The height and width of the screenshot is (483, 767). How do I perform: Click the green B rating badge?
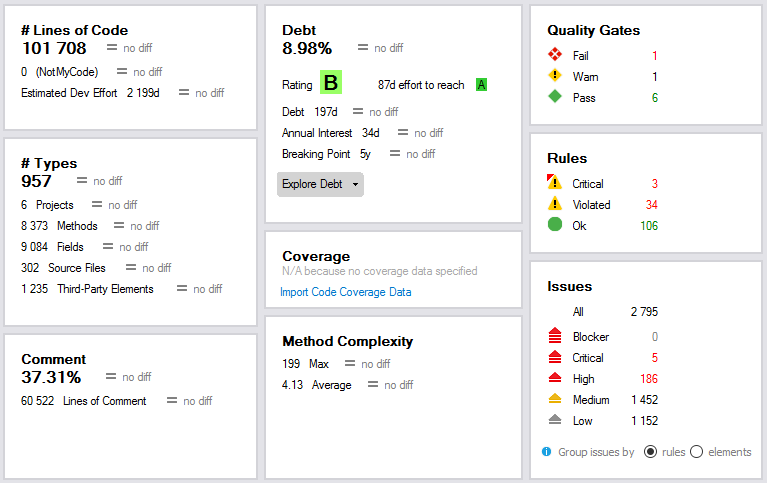tap(331, 83)
